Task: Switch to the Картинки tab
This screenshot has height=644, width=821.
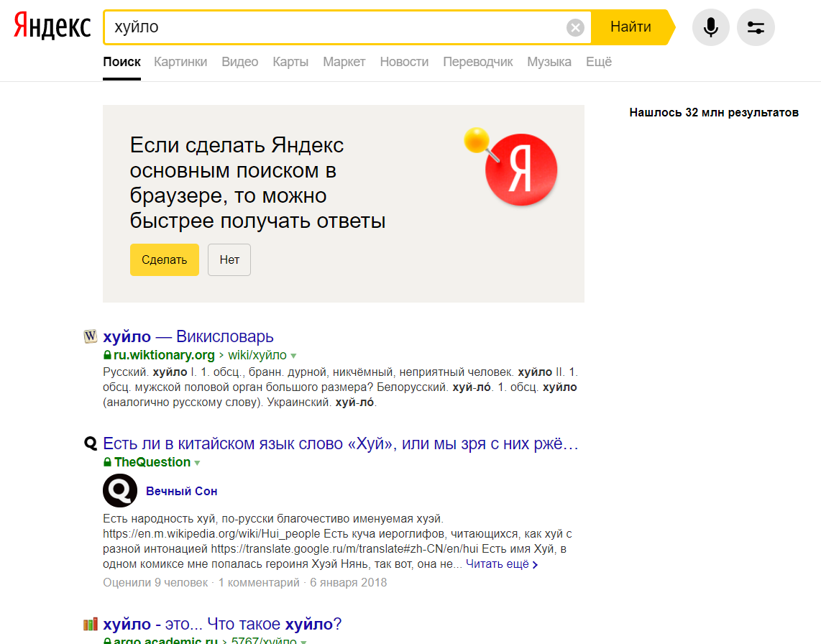Action: (180, 62)
